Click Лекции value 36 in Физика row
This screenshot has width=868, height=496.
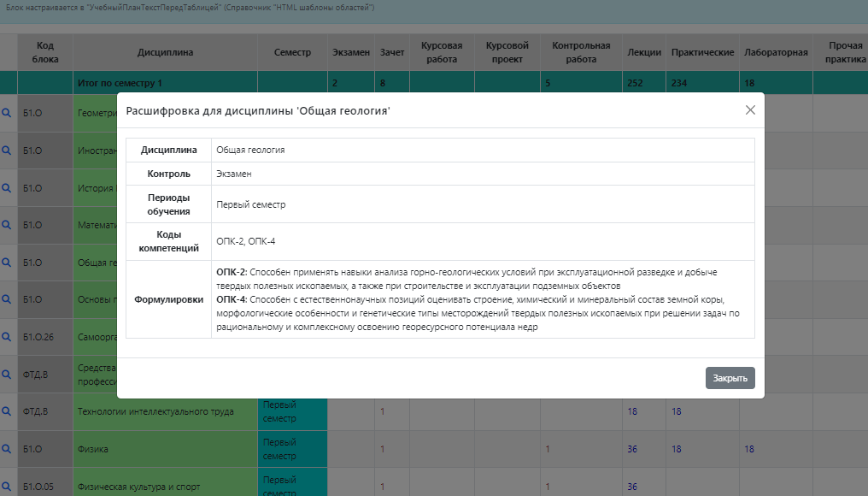coord(633,449)
